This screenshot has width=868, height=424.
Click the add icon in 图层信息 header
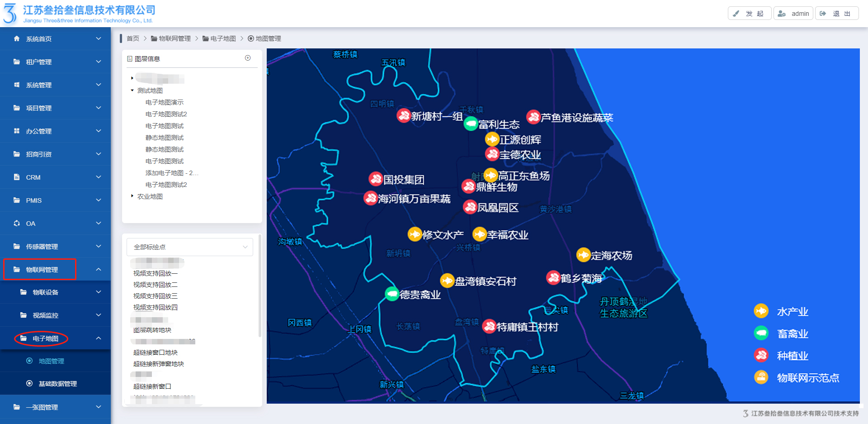(x=248, y=58)
